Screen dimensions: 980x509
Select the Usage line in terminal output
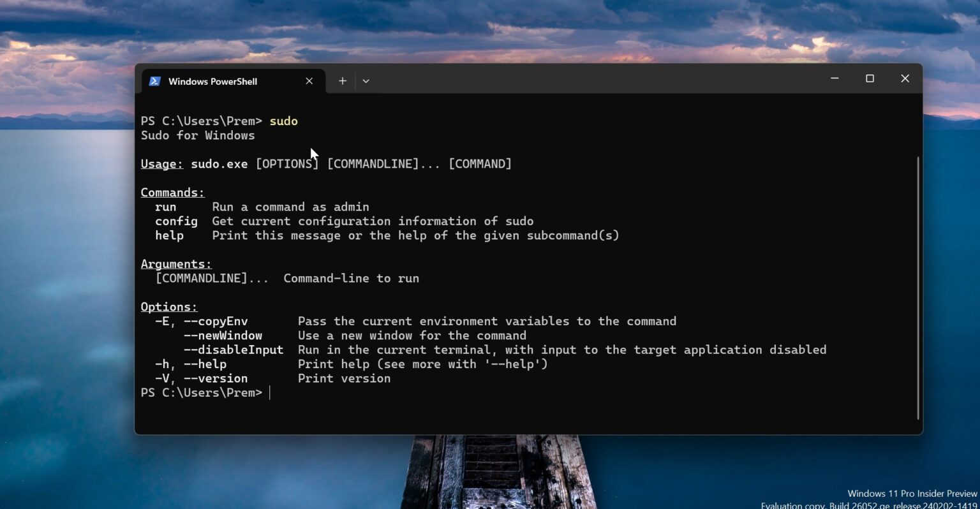tap(325, 163)
